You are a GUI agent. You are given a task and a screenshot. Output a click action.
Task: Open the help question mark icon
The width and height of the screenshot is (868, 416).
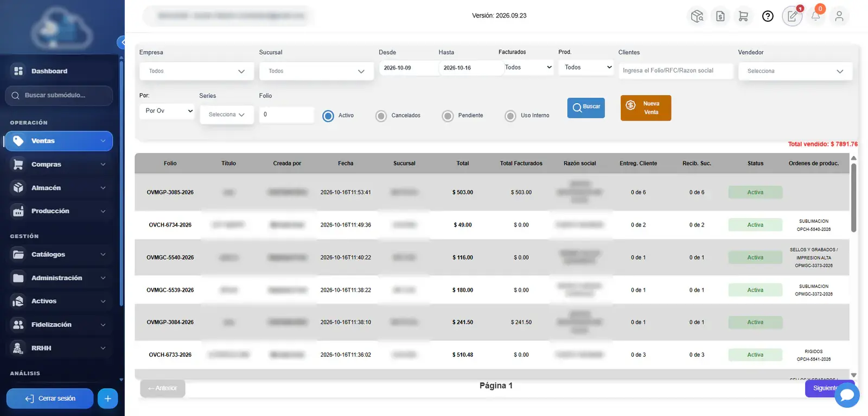(x=768, y=16)
